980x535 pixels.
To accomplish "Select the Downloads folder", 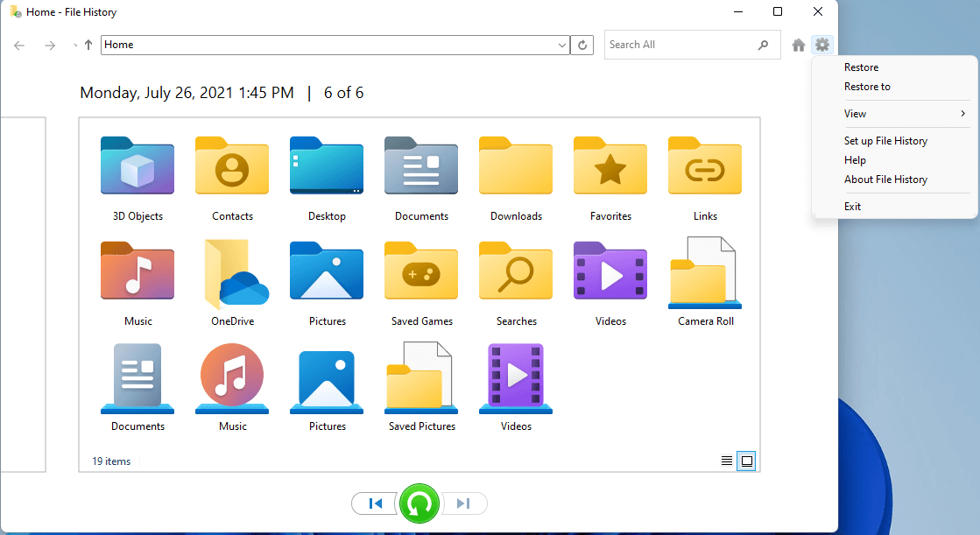I will click(x=516, y=178).
